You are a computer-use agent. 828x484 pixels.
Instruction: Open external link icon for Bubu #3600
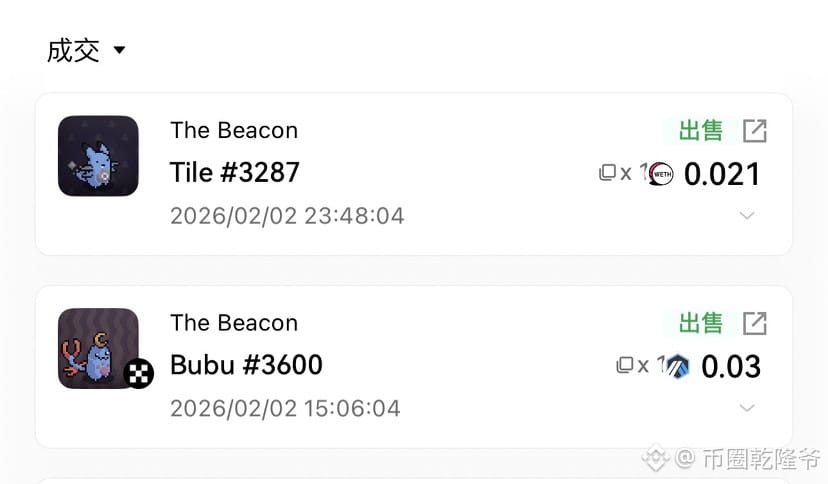pyautogui.click(x=754, y=323)
